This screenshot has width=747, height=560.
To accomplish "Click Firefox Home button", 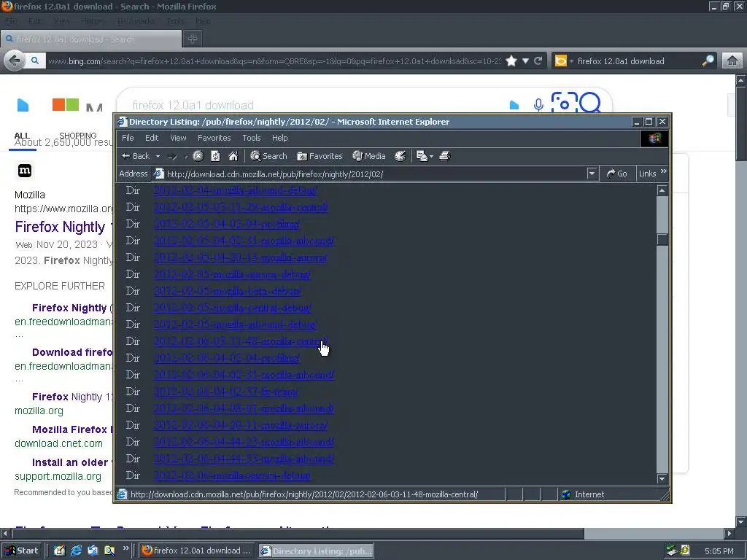I will pyautogui.click(x=732, y=61).
